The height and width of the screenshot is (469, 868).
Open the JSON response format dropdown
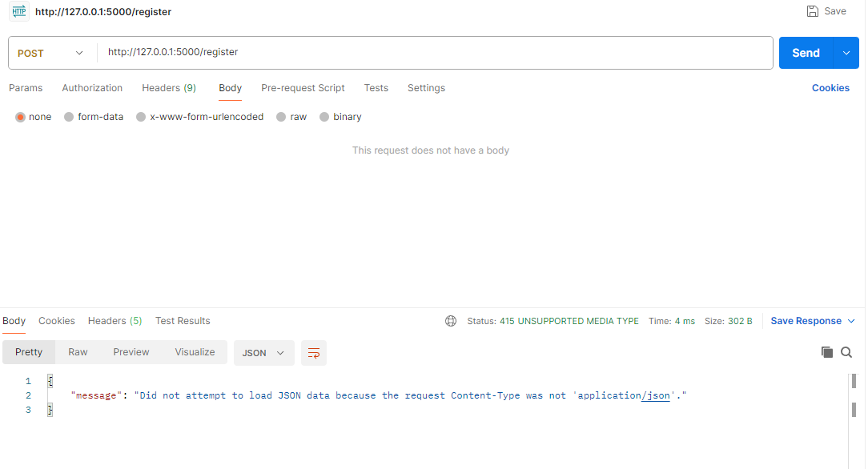[263, 352]
